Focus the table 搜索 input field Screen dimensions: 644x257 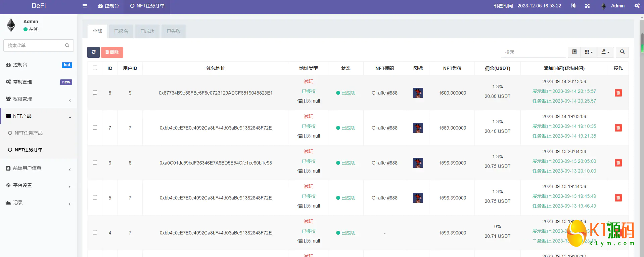point(533,52)
